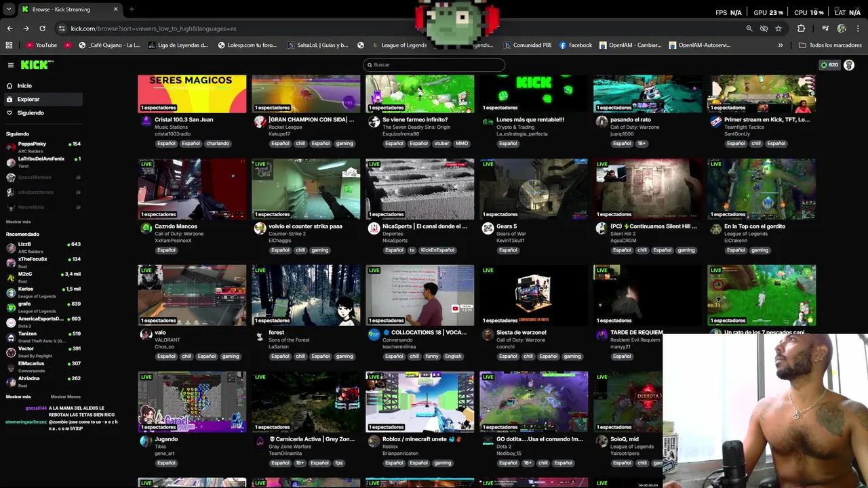The image size is (868, 488).
Task: Select the vtuber tag under Se viene farmeo
Action: point(442,144)
